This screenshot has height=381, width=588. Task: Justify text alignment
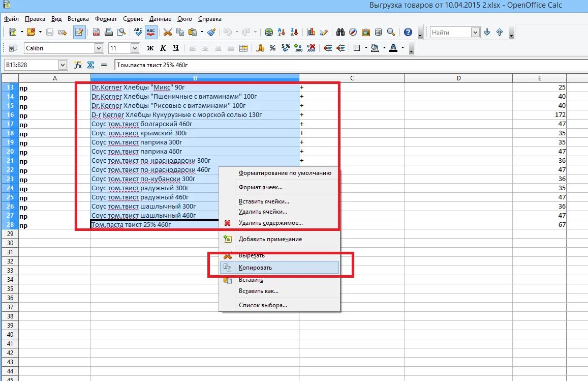coord(231,48)
